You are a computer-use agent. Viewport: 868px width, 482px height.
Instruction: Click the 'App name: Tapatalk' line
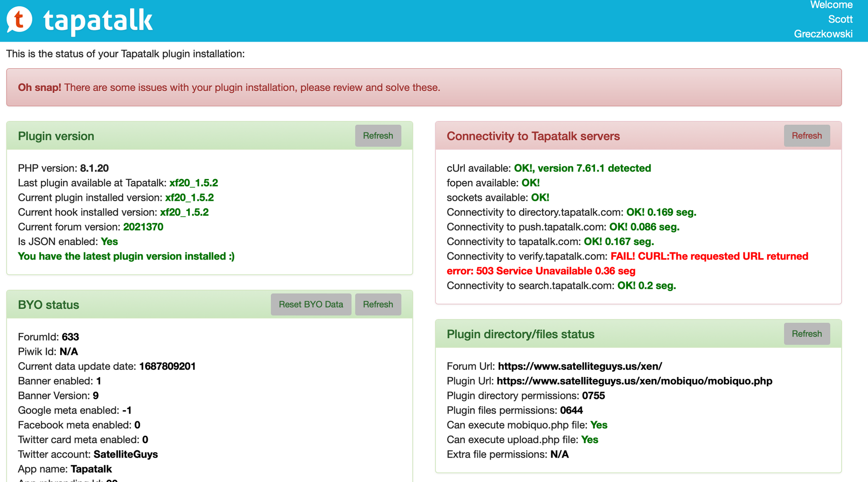[x=65, y=469]
